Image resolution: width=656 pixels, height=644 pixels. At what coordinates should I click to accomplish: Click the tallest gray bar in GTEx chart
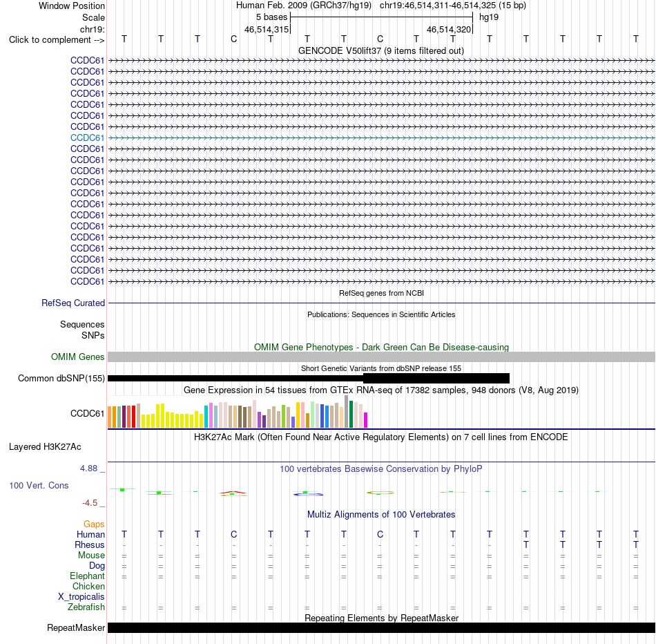[x=347, y=412]
